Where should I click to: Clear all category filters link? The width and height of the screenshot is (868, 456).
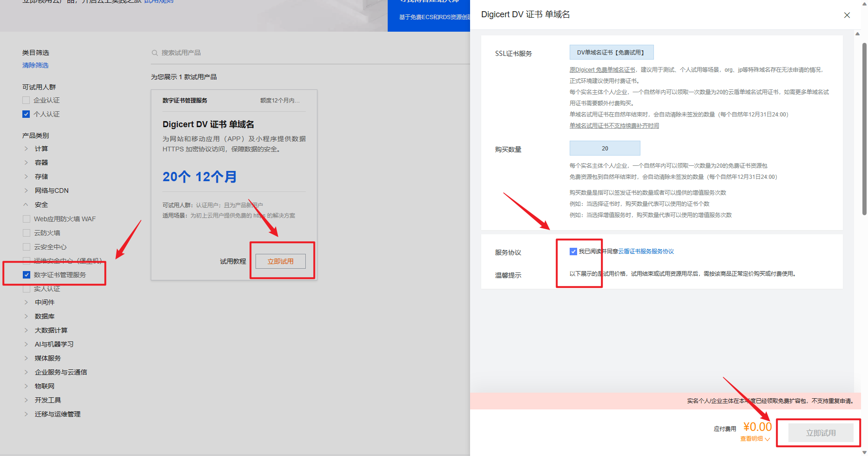click(x=35, y=65)
